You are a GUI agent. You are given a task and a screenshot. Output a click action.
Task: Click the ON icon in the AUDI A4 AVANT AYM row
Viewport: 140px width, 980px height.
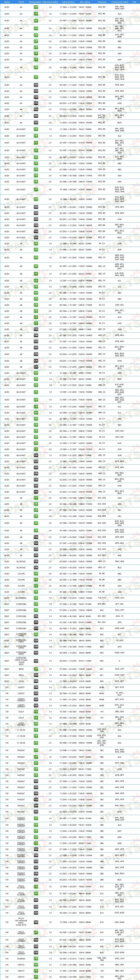click(x=36, y=219)
